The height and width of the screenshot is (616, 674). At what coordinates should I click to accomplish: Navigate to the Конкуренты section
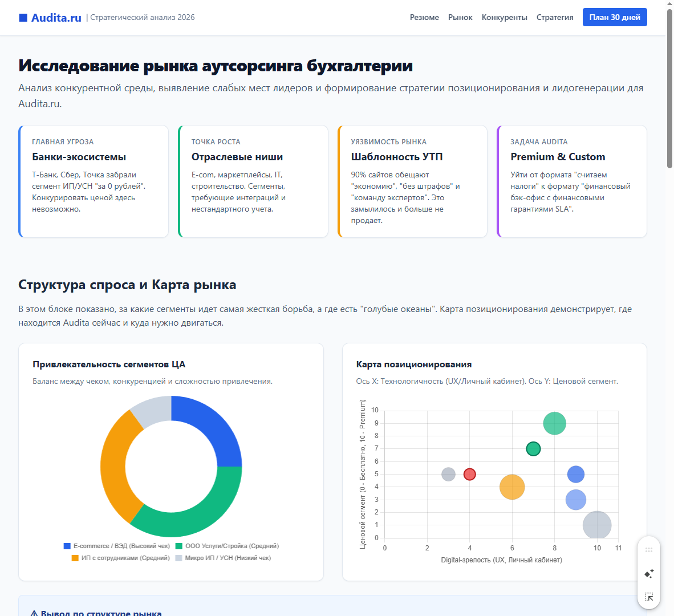(x=504, y=17)
